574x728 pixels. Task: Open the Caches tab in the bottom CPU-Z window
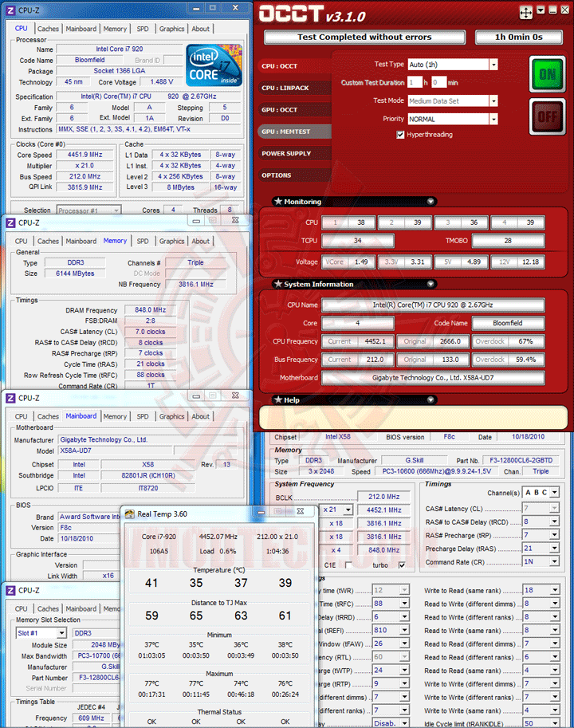tap(49, 608)
